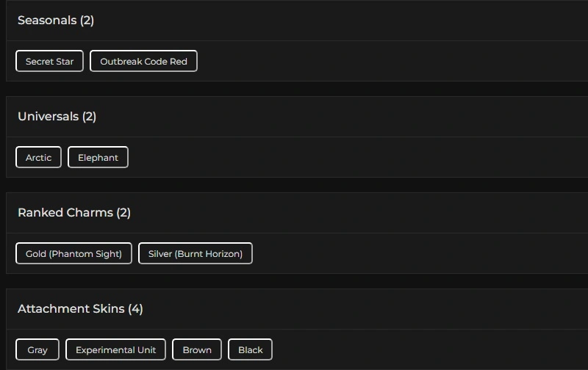Select the Black attachment skin tag

[x=250, y=350]
